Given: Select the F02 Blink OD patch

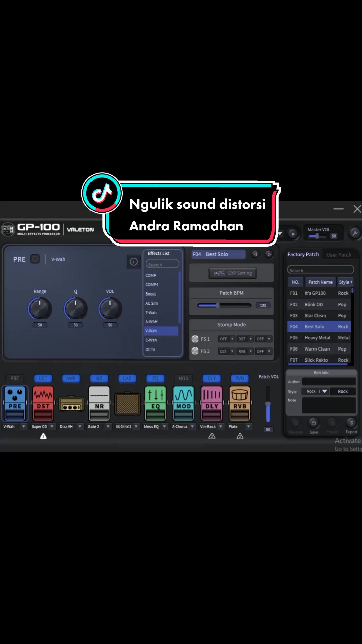Looking at the screenshot, I should click(319, 304).
